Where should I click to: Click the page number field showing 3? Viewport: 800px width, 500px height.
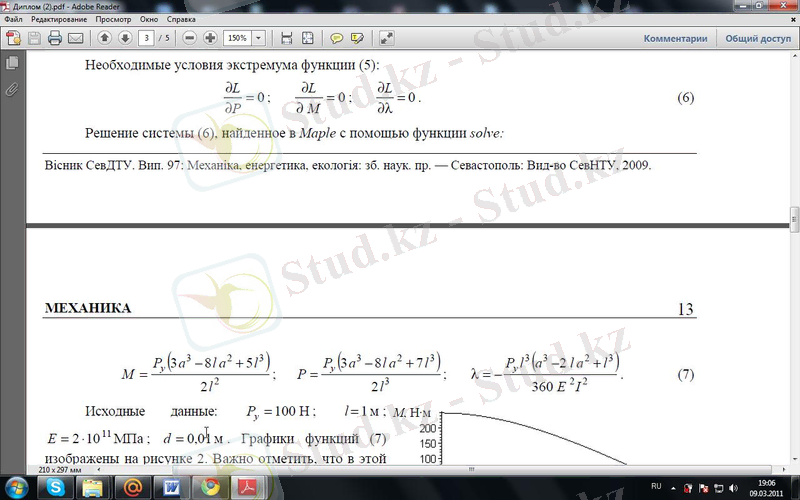coord(146,38)
